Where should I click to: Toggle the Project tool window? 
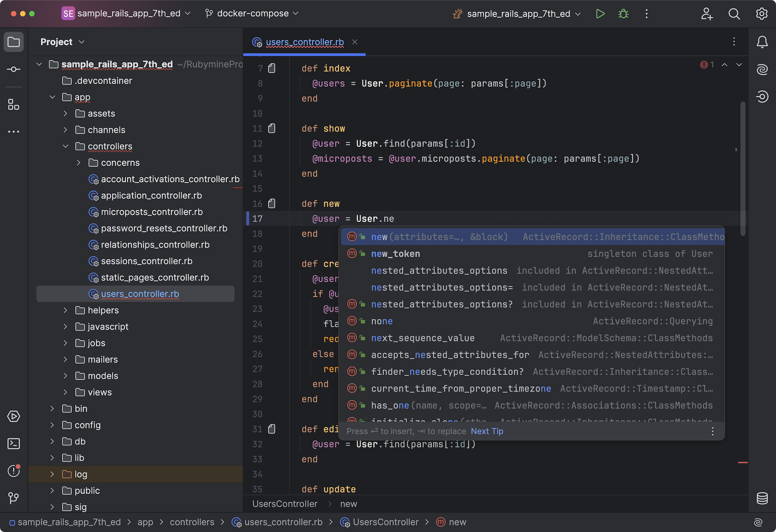click(x=14, y=42)
